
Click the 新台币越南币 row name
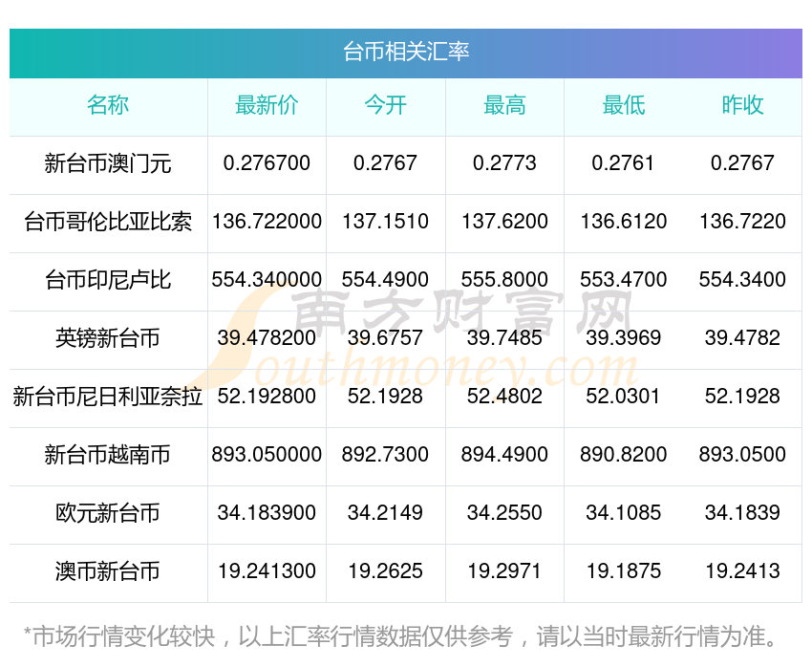108,455
